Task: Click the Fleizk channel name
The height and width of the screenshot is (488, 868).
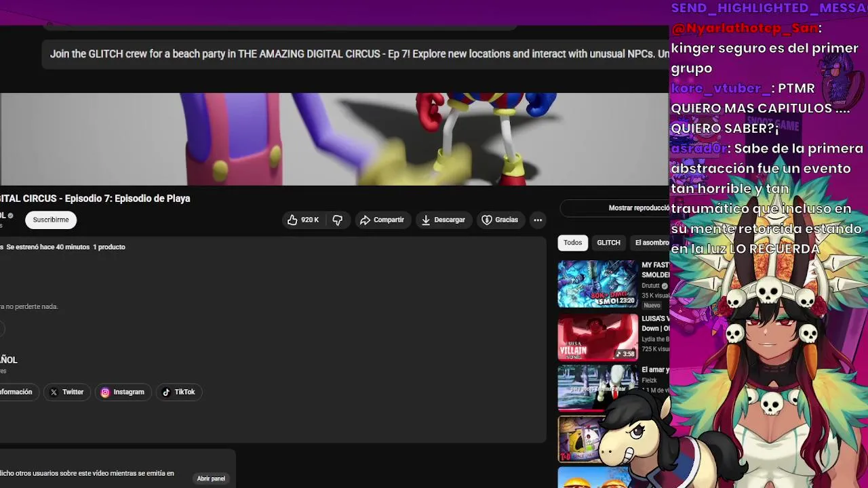Action: point(649,380)
